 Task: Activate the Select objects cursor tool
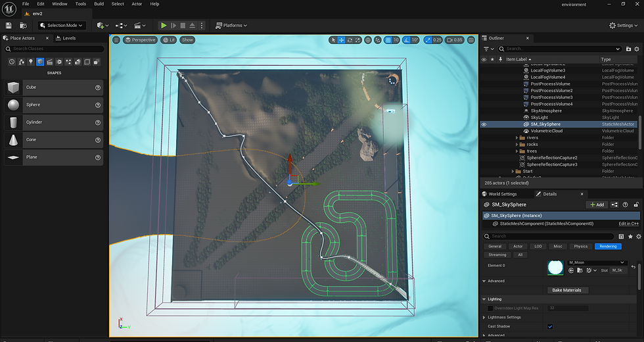pos(333,40)
